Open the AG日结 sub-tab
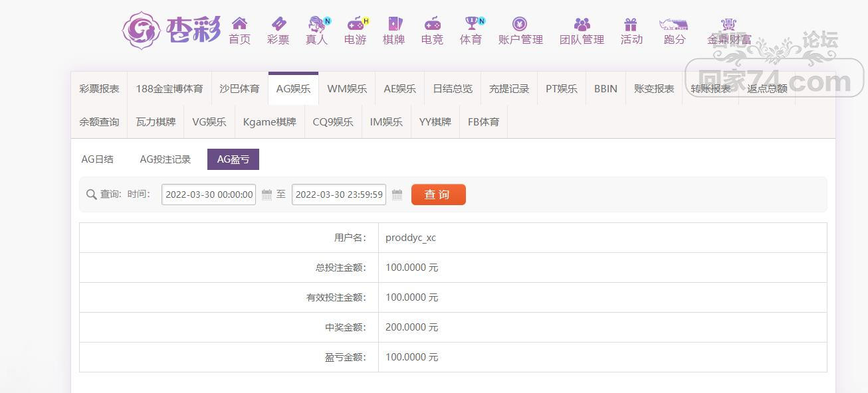Viewport: 868px width, 393px height. pyautogui.click(x=98, y=159)
